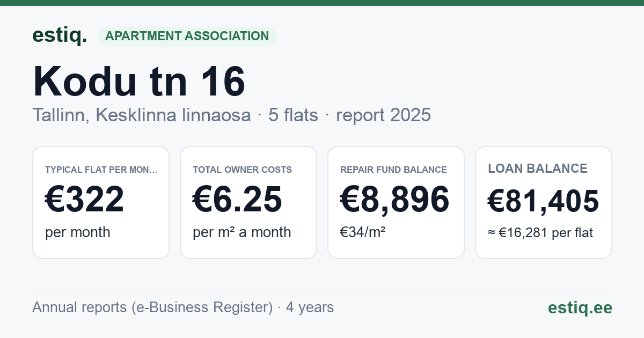Image resolution: width=644 pixels, height=338 pixels.
Task: Click the €34/m² caption
Action: pos(363,232)
